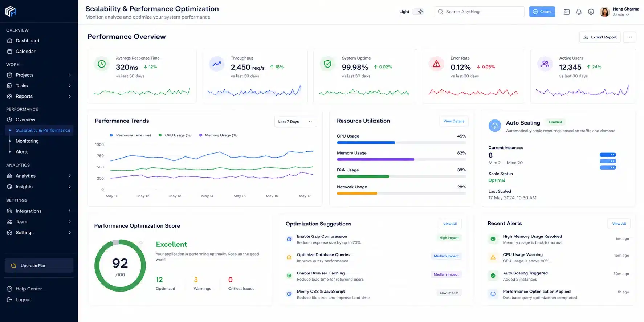Select Scalability & Performance sidebar item
644x322 pixels.
pyautogui.click(x=39, y=130)
